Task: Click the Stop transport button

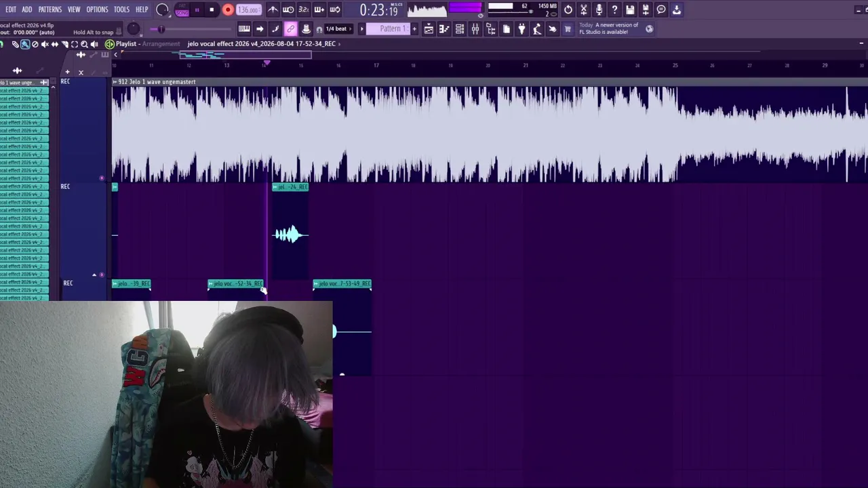Action: pos(212,10)
